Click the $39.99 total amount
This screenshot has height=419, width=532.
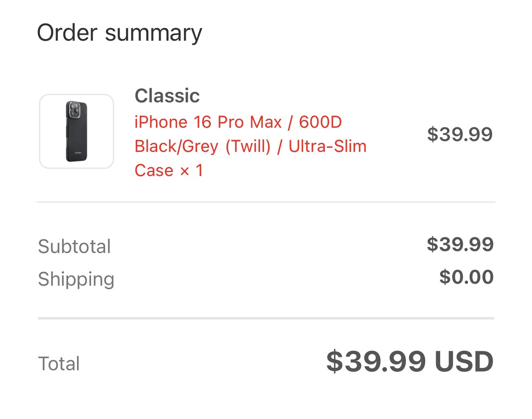[376, 361]
